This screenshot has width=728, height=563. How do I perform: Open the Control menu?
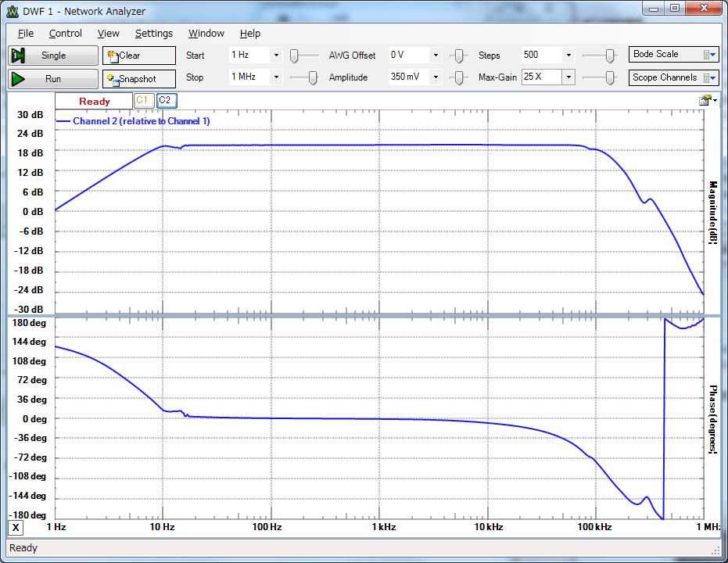pyautogui.click(x=66, y=34)
